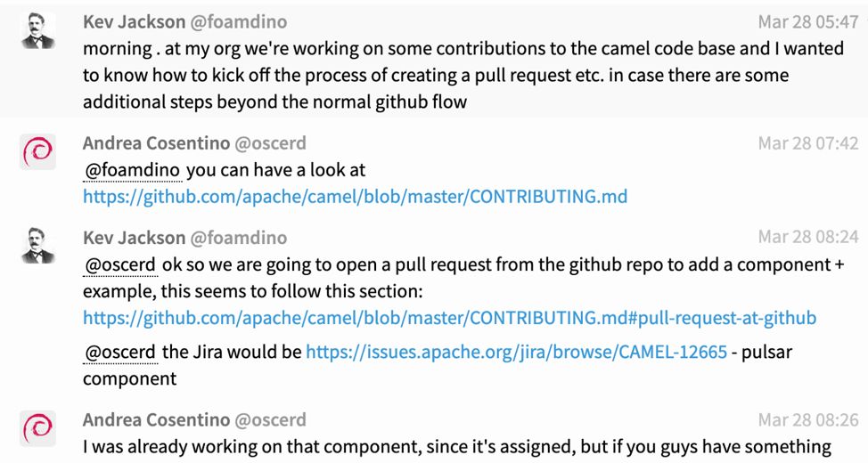Screen dimensions: 868x463
Task: Click the Andrea Cosentino name on the 07:42 message
Action: 155,143
